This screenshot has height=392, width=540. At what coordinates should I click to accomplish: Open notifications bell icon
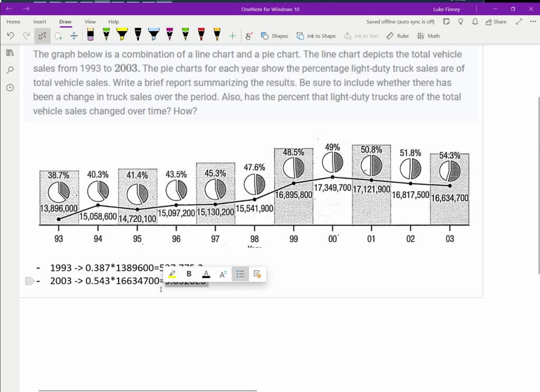pos(475,22)
